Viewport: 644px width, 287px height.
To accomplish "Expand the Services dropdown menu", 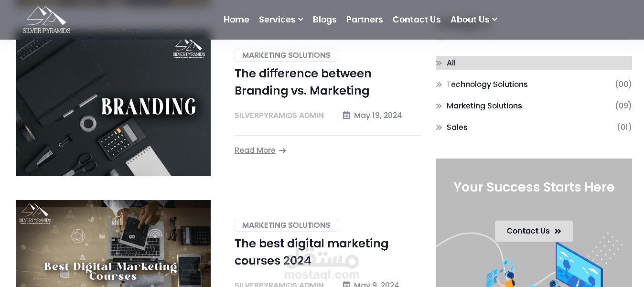I will [x=281, y=20].
